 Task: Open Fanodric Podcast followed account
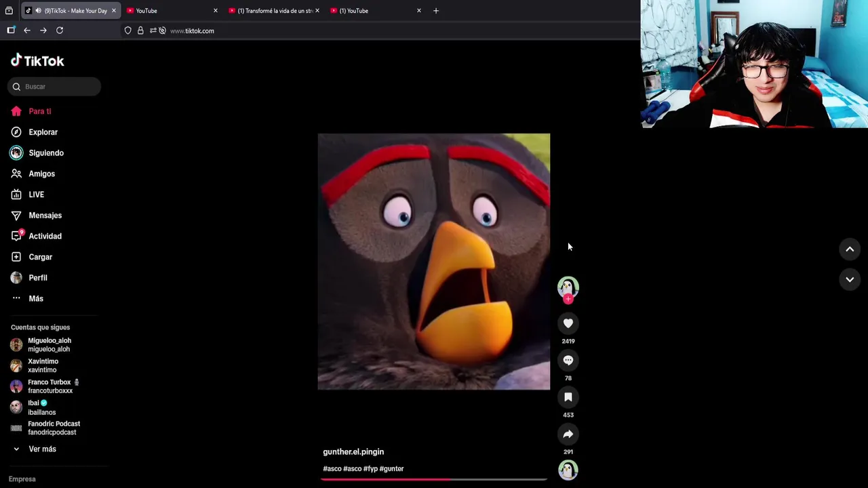tap(45, 428)
